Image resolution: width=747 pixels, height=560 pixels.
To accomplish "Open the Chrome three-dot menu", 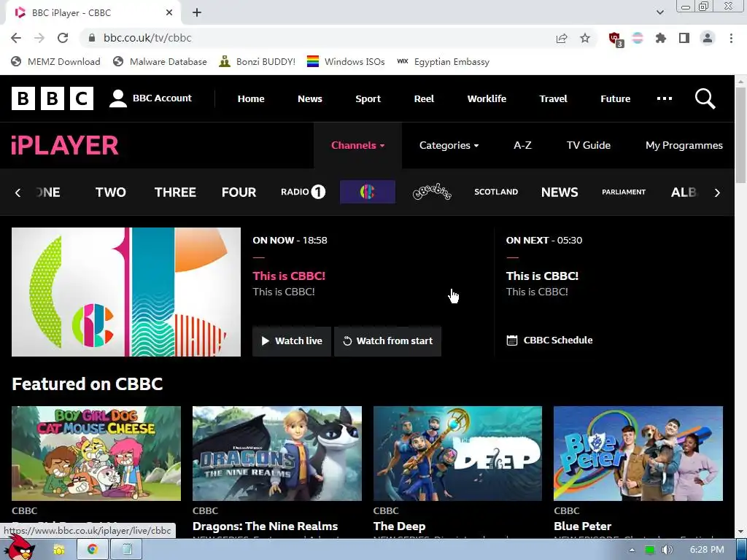I will (x=731, y=38).
